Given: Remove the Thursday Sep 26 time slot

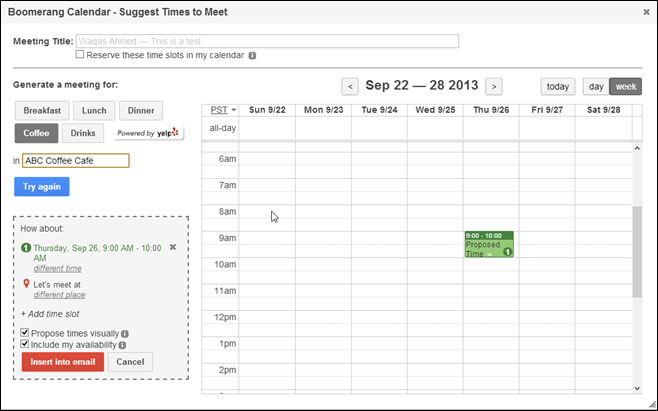Looking at the screenshot, I should pyautogui.click(x=172, y=247).
